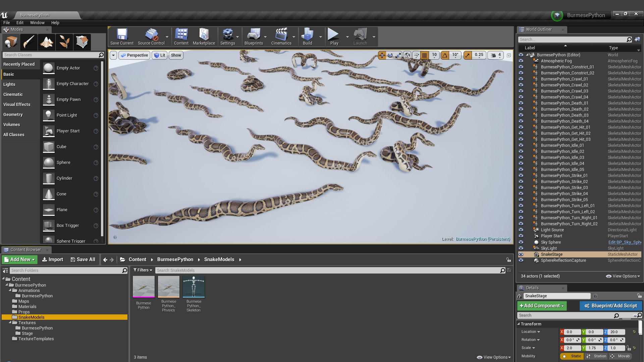Toggle visibility of BurmesePython_Constrict_01
644x362 pixels.
(521, 67)
